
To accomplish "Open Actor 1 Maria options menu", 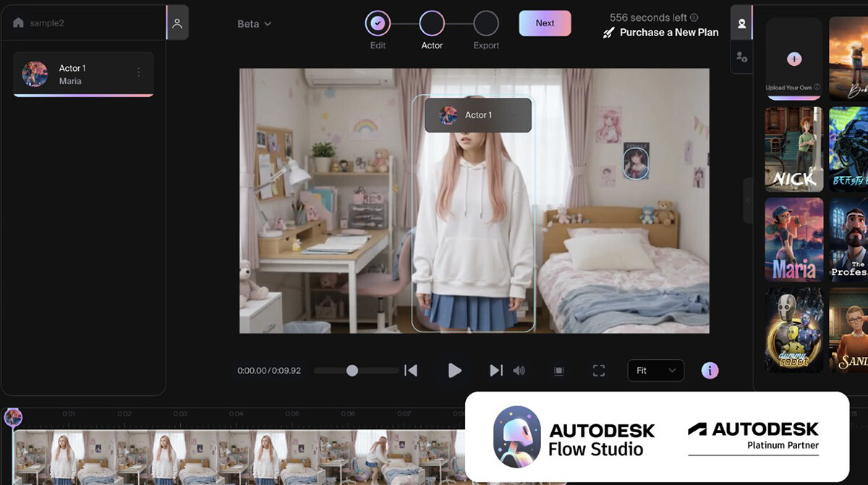I will (139, 72).
